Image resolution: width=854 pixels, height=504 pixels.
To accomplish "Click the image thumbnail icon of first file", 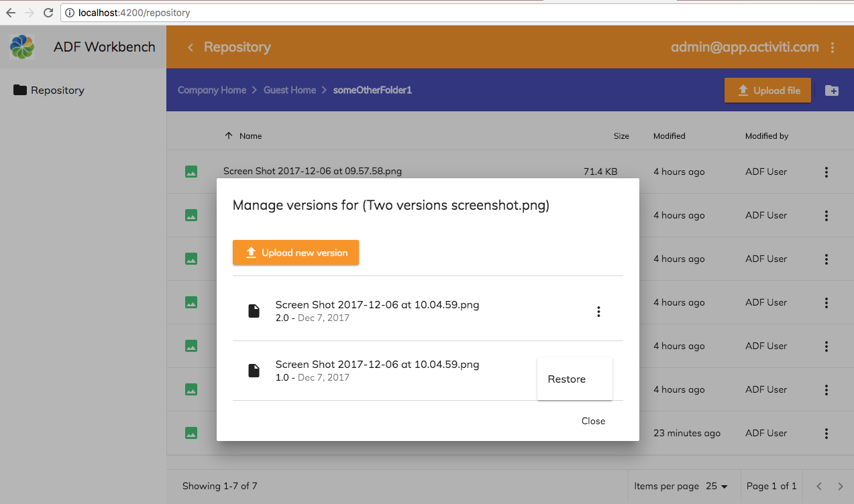I will point(191,172).
